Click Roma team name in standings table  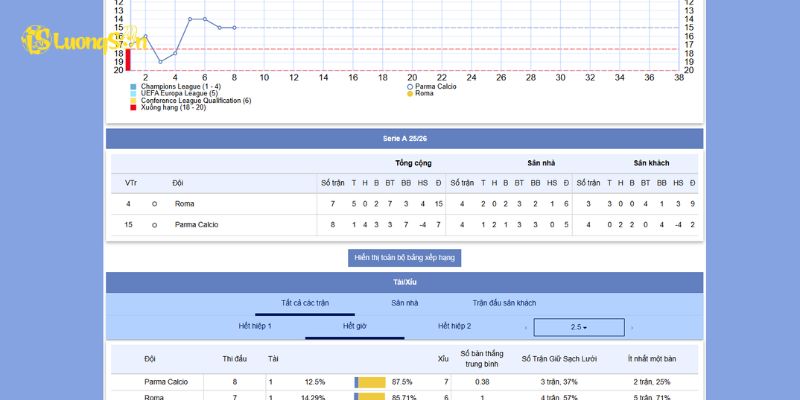click(x=185, y=204)
